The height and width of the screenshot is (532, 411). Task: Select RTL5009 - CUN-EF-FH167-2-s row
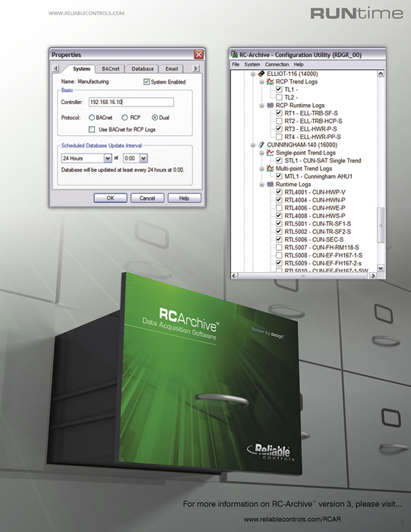323,263
